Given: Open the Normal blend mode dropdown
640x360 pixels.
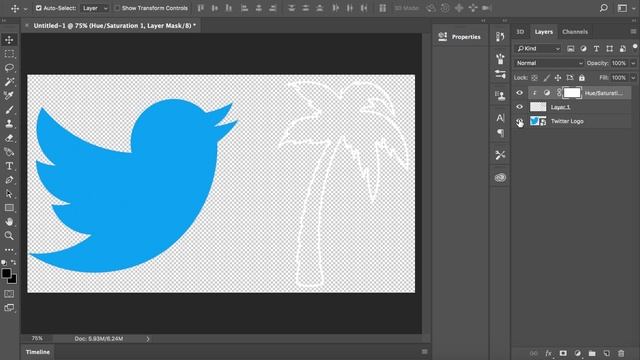Looking at the screenshot, I should (549, 63).
